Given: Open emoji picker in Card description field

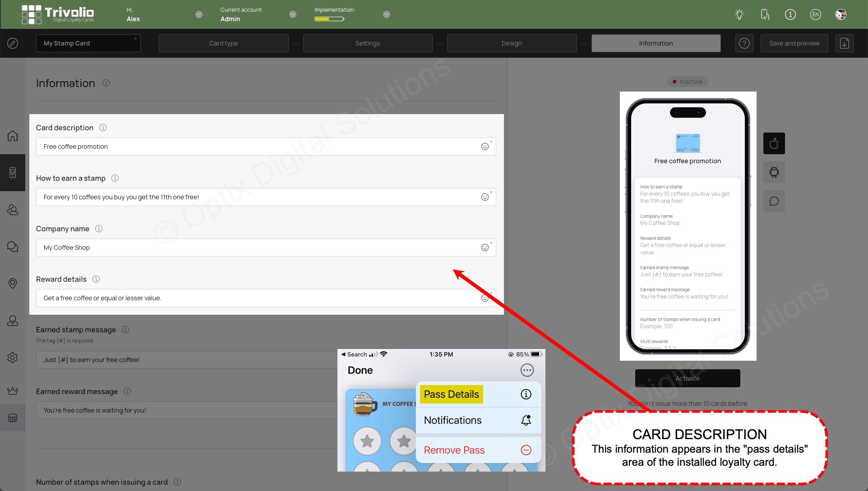Looking at the screenshot, I should tap(485, 147).
